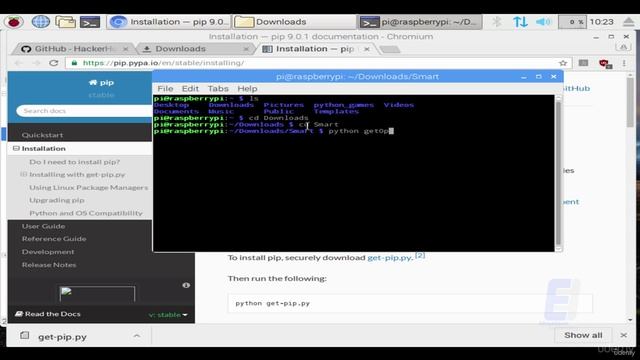The width and height of the screenshot is (640, 360).
Task: Open the terminal Edit menu
Action: (x=190, y=89)
